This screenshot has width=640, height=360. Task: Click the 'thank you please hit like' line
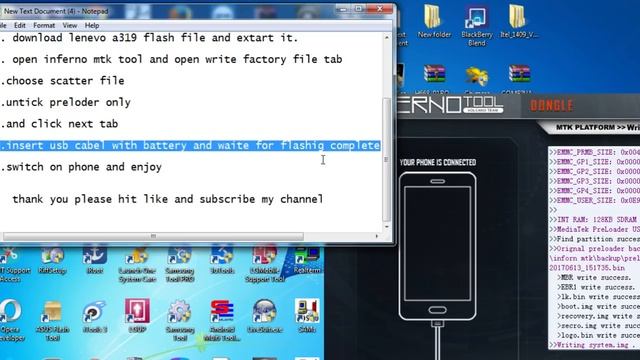(x=168, y=199)
